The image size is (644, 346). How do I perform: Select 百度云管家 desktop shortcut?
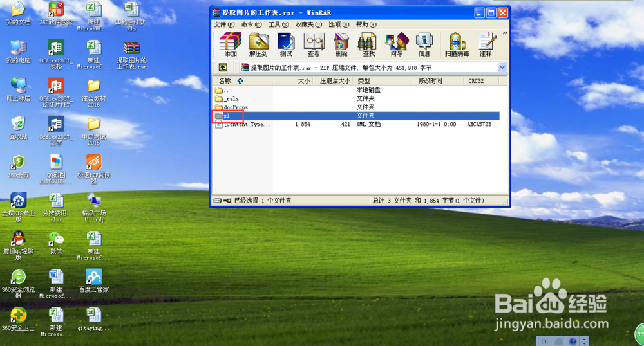pyautogui.click(x=93, y=281)
